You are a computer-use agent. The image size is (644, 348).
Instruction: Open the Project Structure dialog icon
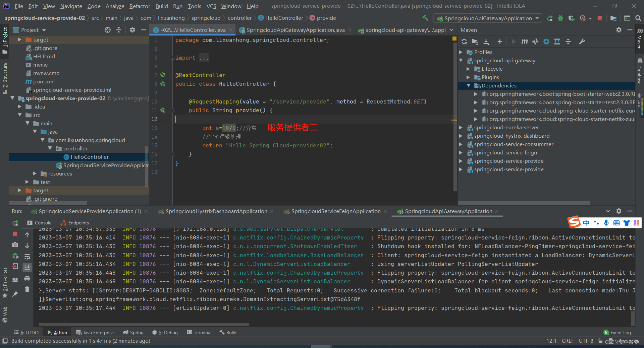coord(613,18)
